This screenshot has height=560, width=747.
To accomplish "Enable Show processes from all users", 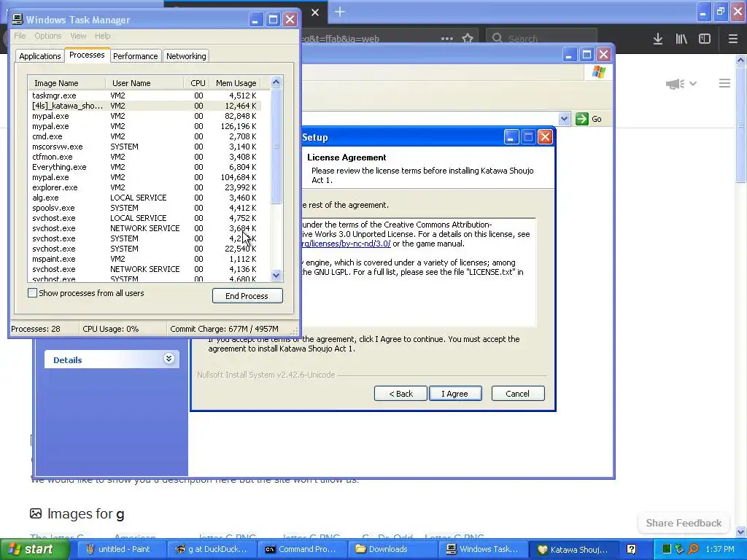I will [32, 293].
